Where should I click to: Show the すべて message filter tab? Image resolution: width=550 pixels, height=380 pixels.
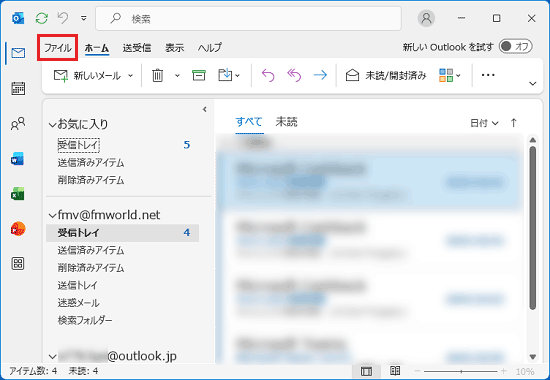(x=249, y=122)
